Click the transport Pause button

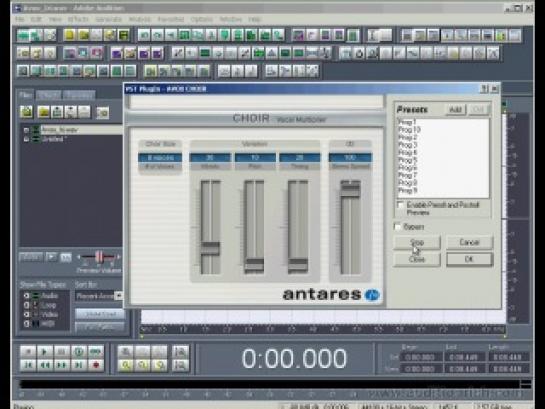62,352
